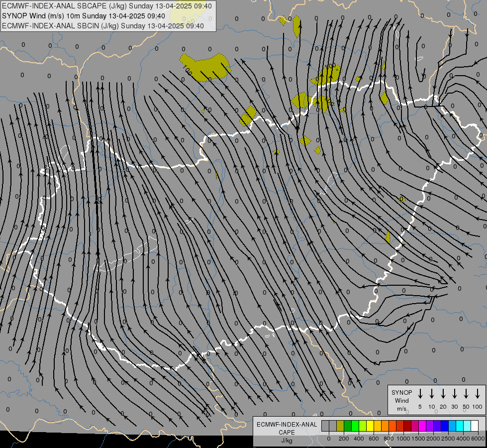487x448 pixels.
Task: Pick the pure yellow CAPE legend swatch
Action: pos(370,426)
